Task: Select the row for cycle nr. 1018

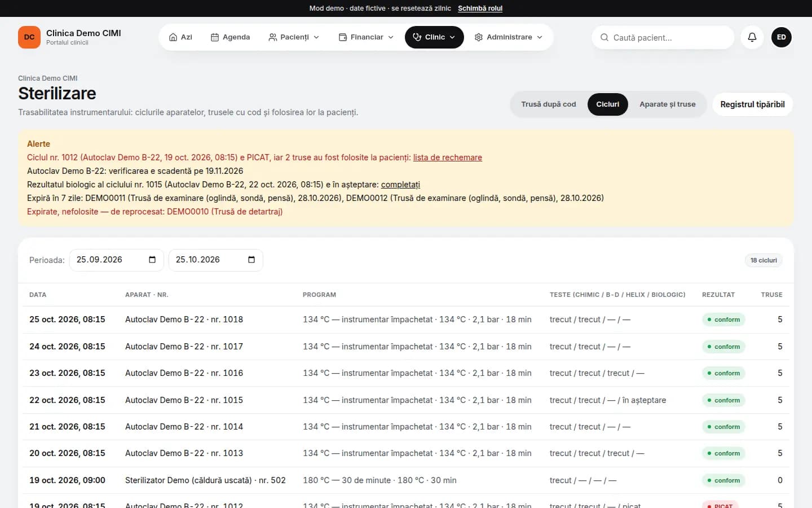Action: [x=406, y=319]
